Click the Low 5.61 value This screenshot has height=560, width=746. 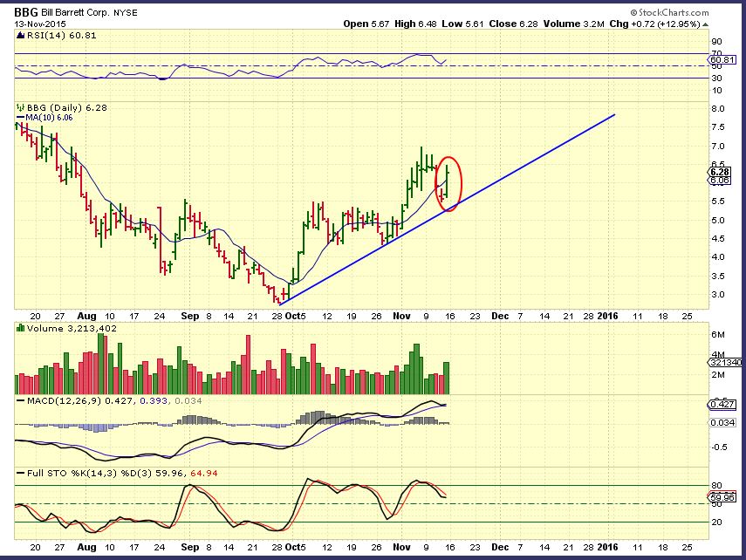pos(462,24)
